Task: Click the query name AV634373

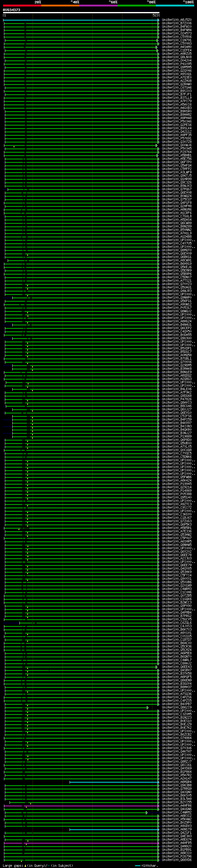Action: click(x=11, y=10)
